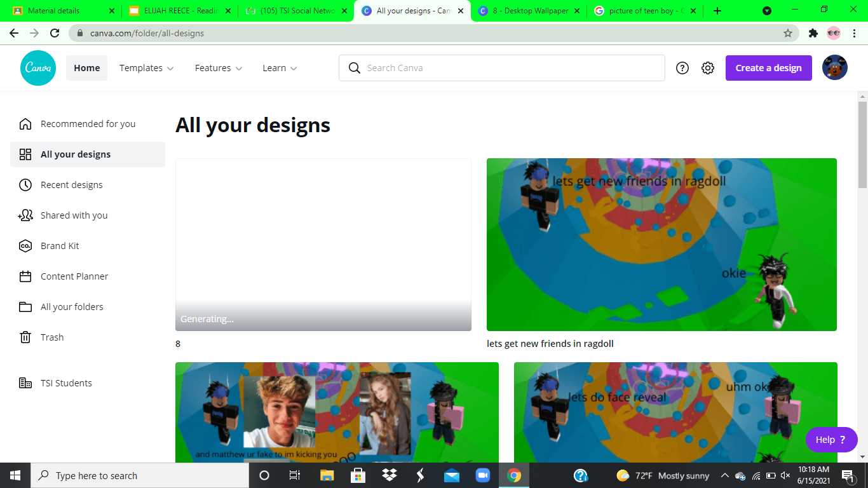
Task: Expand the Templates dropdown menu
Action: click(146, 68)
